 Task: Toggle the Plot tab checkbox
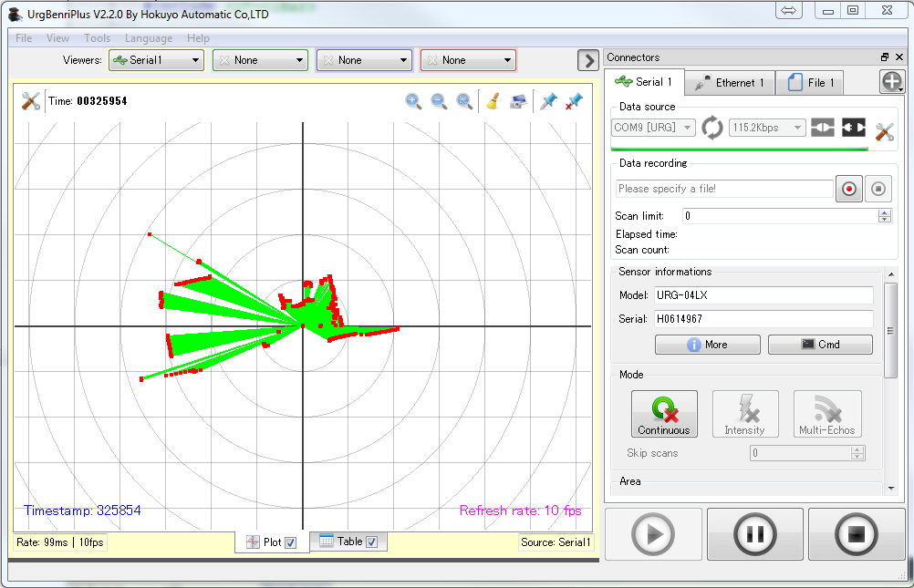(x=291, y=542)
